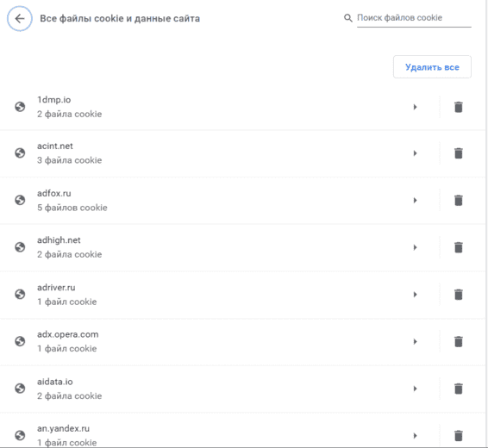Screen dimensions: 488x448
Task: Remove adx.opera.com cookie via trash icon
Action: (458, 341)
